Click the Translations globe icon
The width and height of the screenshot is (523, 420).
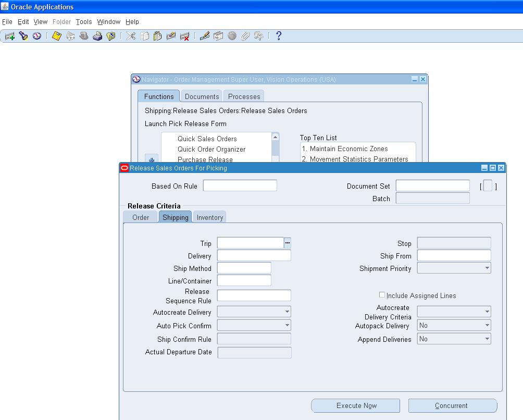pos(232,36)
